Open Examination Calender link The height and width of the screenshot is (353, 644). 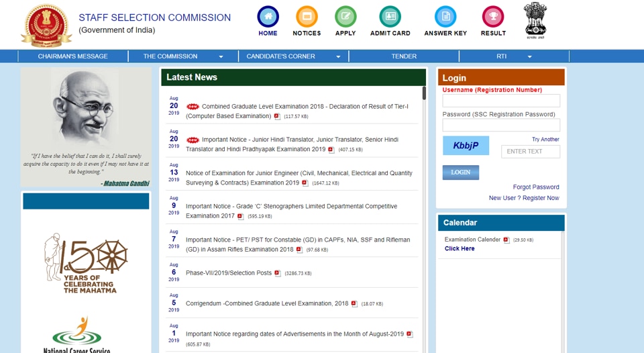472,240
